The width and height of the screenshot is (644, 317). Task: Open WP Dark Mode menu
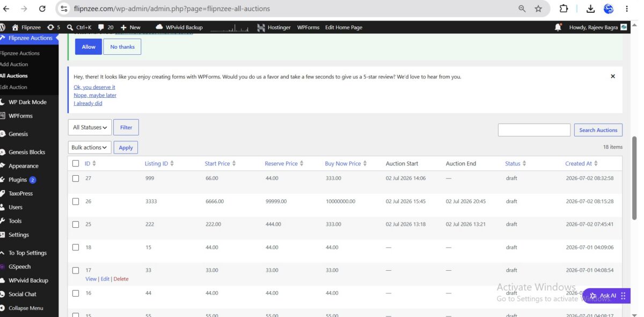27,102
